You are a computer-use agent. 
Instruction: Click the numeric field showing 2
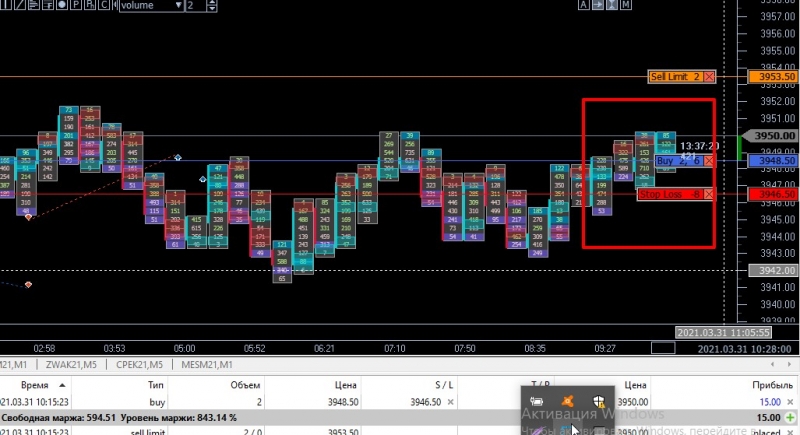196,5
